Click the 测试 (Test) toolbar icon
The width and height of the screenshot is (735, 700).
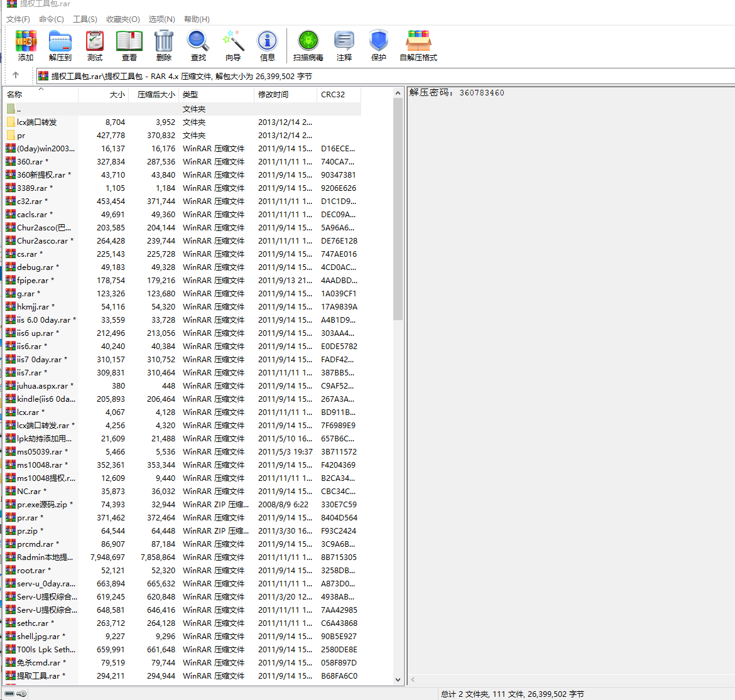point(95,41)
